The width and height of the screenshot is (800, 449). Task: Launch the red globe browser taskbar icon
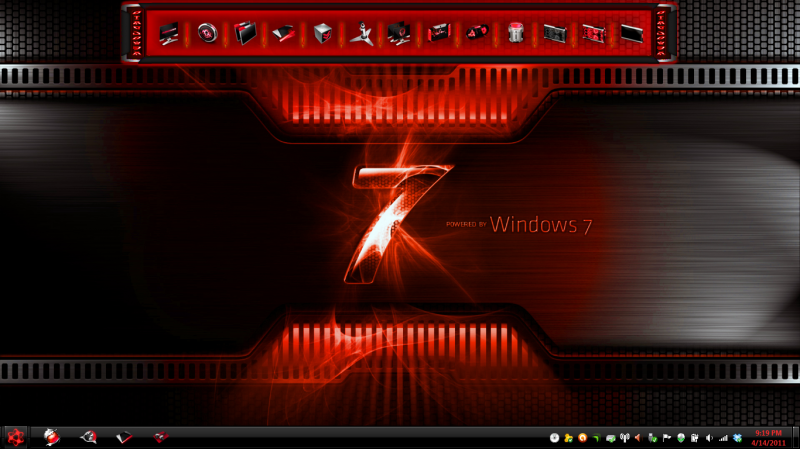[52, 437]
